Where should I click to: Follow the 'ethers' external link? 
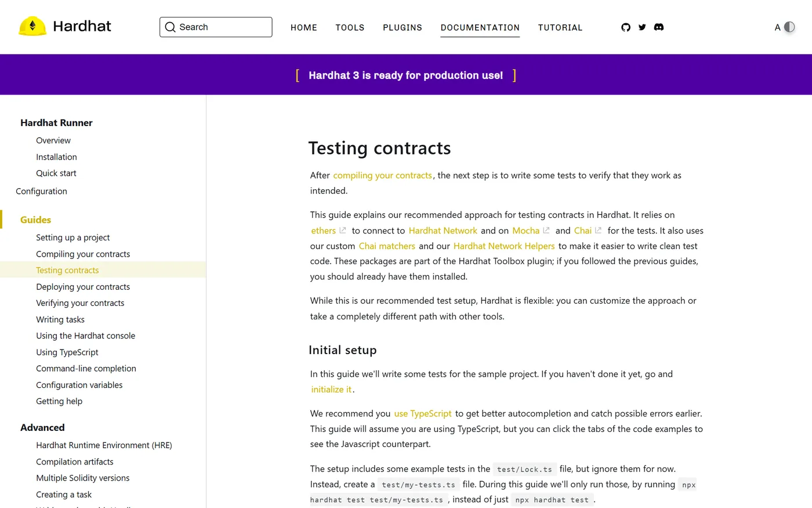[x=328, y=230]
